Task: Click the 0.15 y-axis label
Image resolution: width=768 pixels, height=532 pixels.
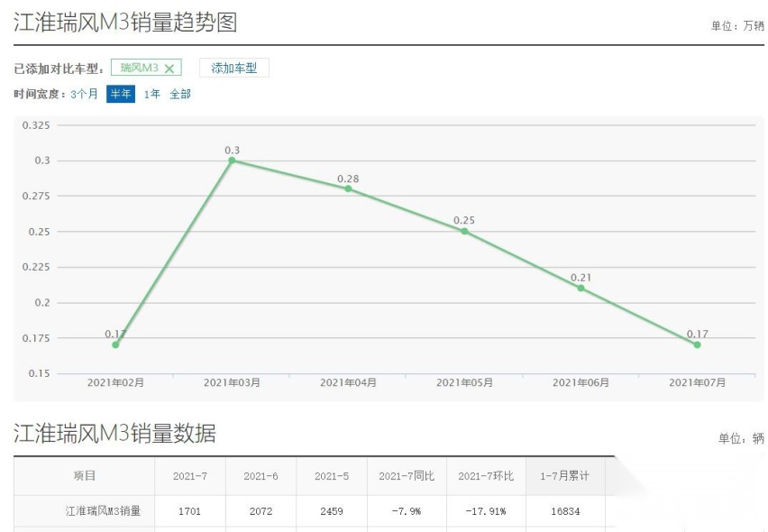Action: (x=39, y=373)
